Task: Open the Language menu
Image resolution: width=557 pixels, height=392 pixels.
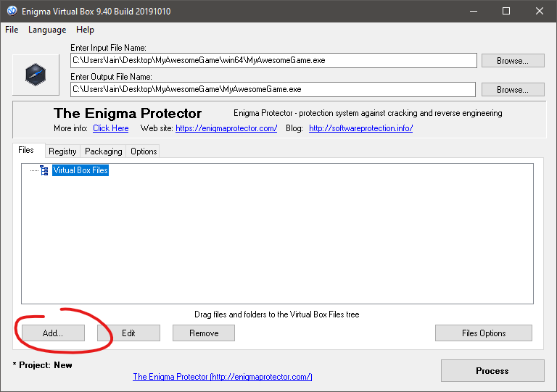Action: coord(47,30)
